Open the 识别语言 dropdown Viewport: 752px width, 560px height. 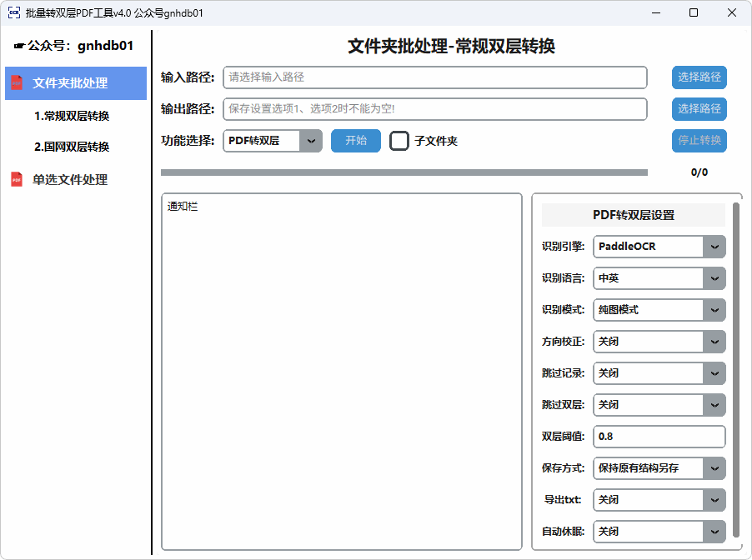[659, 278]
